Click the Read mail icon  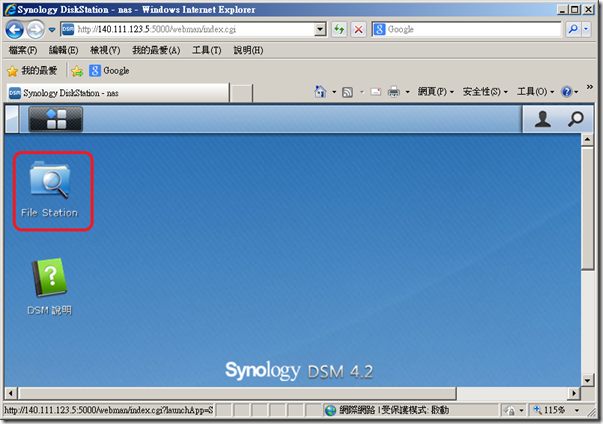(376, 92)
